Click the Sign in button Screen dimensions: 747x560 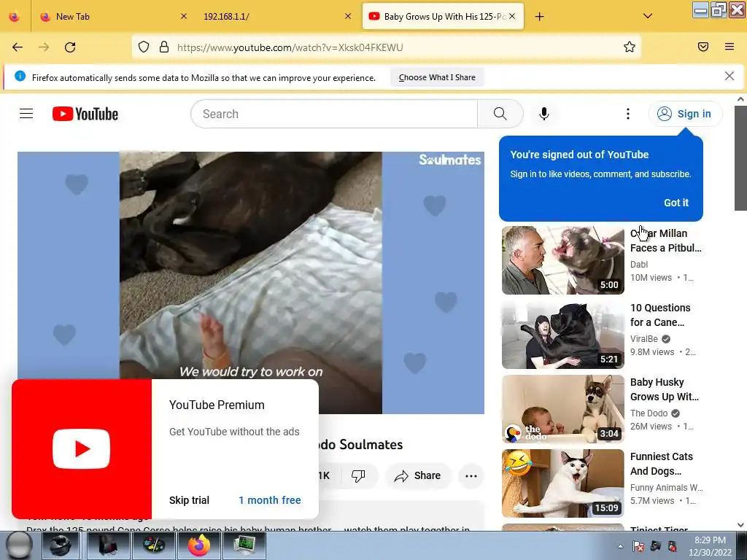point(685,114)
